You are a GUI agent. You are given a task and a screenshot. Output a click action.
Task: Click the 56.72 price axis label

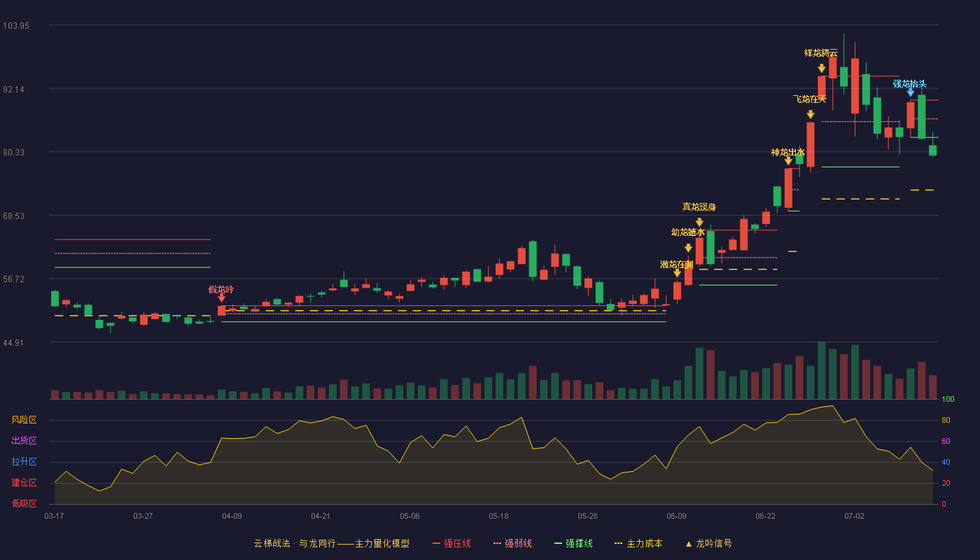[14, 279]
